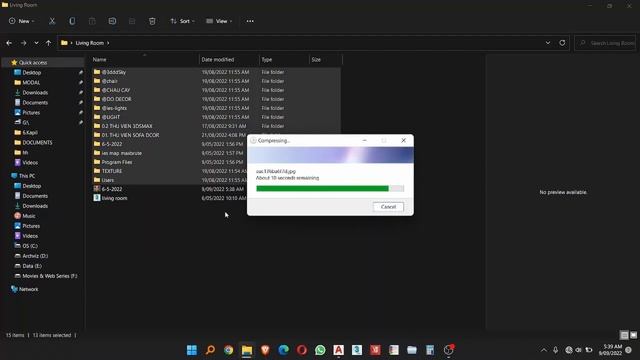
Task: Go up one folder level
Action: coord(49,43)
